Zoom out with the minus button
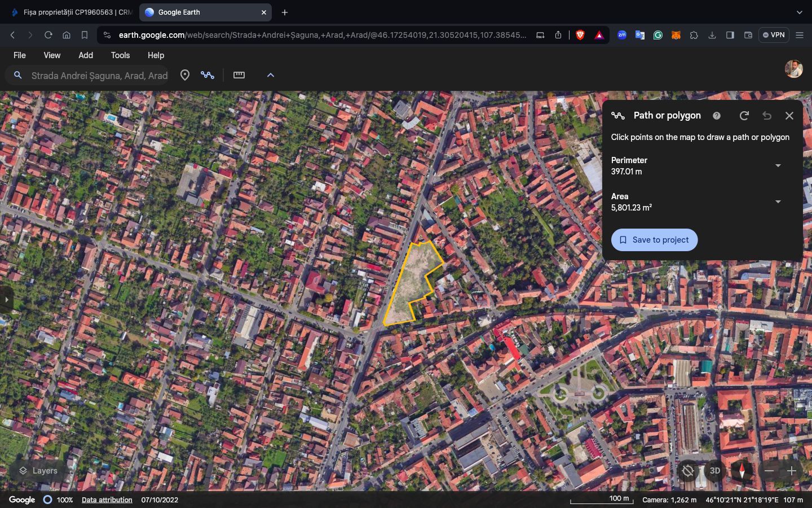The width and height of the screenshot is (812, 508). click(769, 471)
